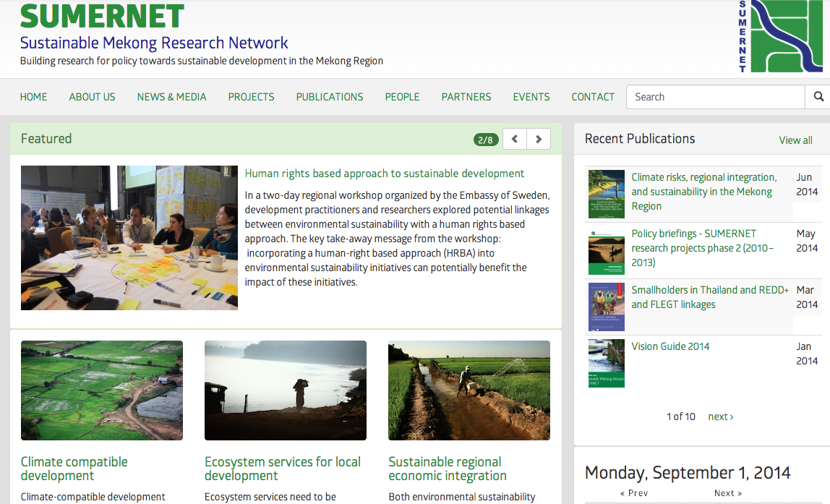Show previous calendar period via Prev
The image size is (830, 504).
click(x=634, y=493)
